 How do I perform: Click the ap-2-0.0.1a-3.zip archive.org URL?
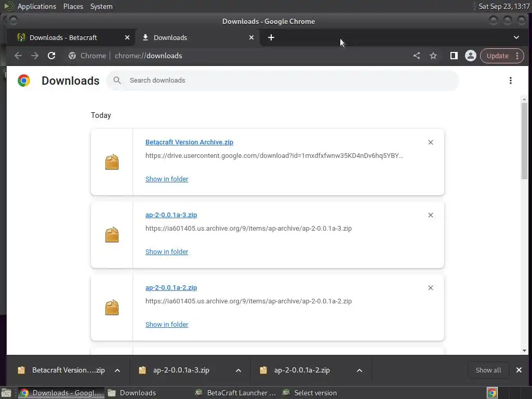[248, 229]
